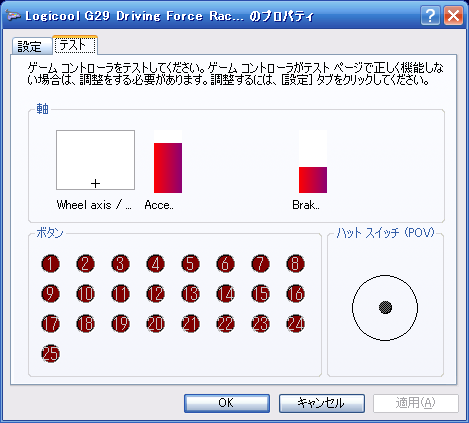Click button indicator number 16
Image resolution: width=469 pixels, height=423 pixels.
[x=295, y=294]
